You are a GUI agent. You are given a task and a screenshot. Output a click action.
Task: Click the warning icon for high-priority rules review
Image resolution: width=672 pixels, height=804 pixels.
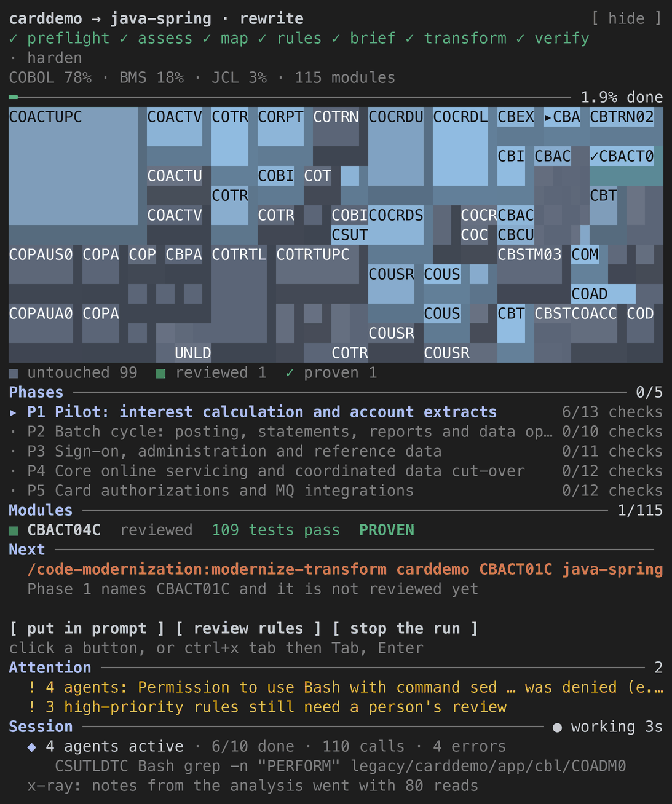point(32,707)
